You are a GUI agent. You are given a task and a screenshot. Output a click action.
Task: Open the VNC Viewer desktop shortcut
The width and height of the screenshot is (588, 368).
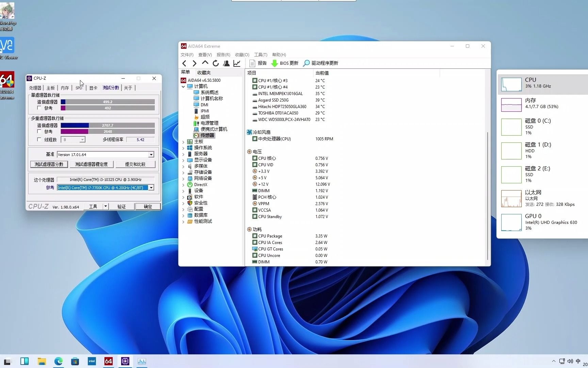(7, 48)
